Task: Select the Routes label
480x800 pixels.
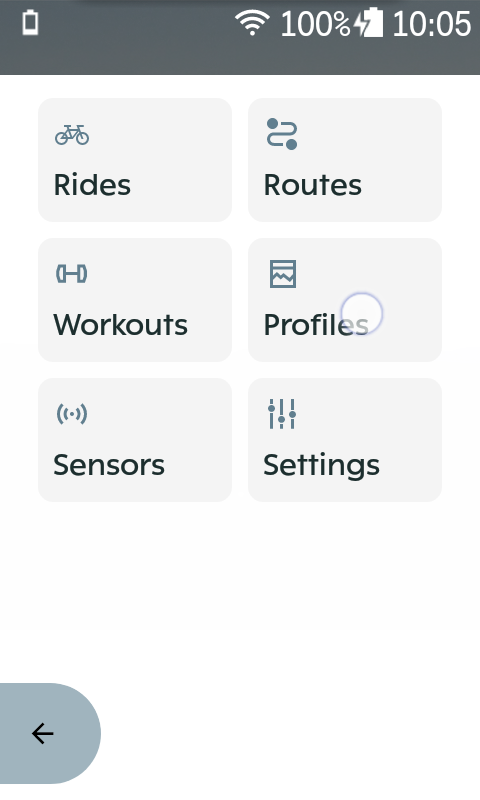Action: point(313,185)
